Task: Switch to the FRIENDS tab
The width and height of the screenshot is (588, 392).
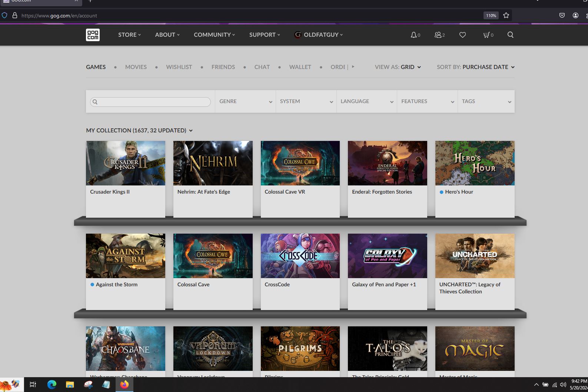Action: click(223, 67)
